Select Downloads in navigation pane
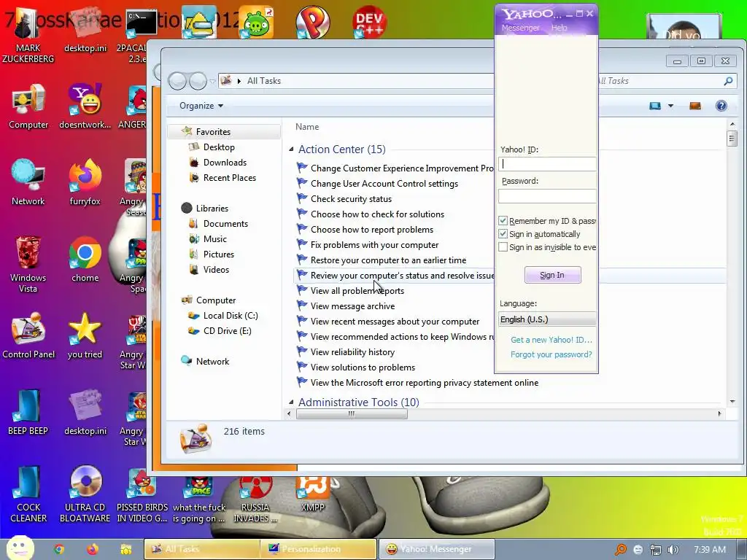Viewport: 747px width, 560px height. click(x=225, y=163)
